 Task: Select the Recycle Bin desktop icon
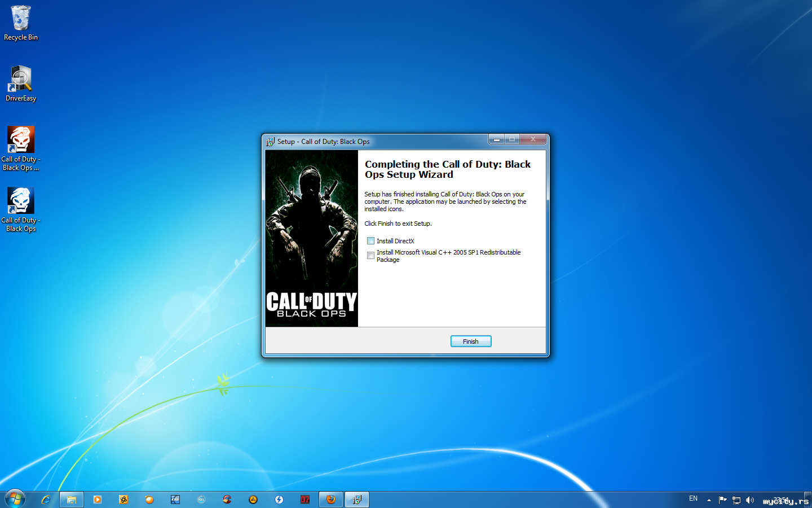click(x=21, y=23)
